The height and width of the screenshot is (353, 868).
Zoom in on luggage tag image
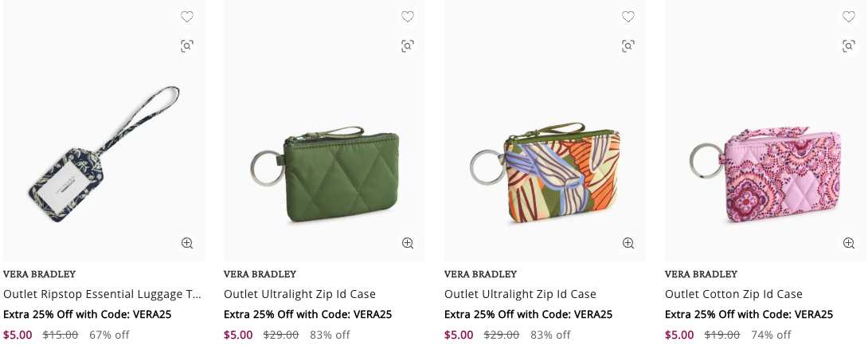[186, 243]
